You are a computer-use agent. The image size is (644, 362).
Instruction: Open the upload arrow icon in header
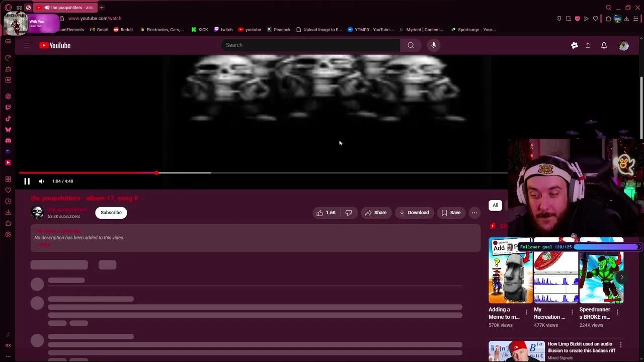pos(588,45)
